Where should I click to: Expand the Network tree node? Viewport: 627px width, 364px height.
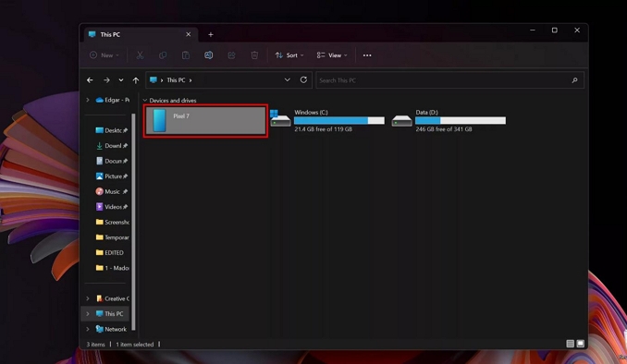pyautogui.click(x=88, y=329)
